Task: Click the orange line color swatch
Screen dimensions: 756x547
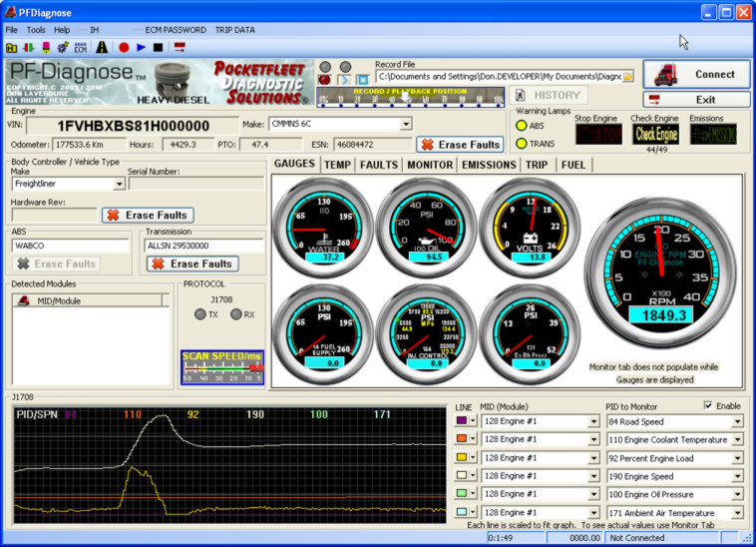Action: [x=462, y=438]
